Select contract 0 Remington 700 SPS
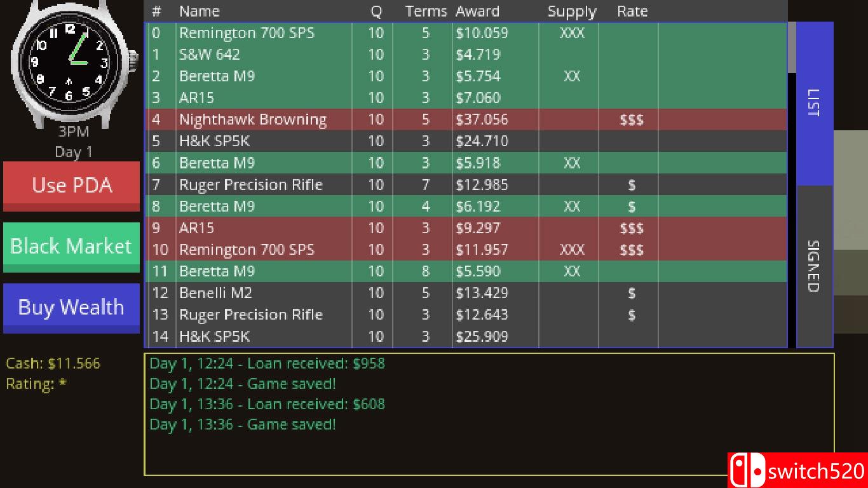868x488 pixels. pos(247,33)
